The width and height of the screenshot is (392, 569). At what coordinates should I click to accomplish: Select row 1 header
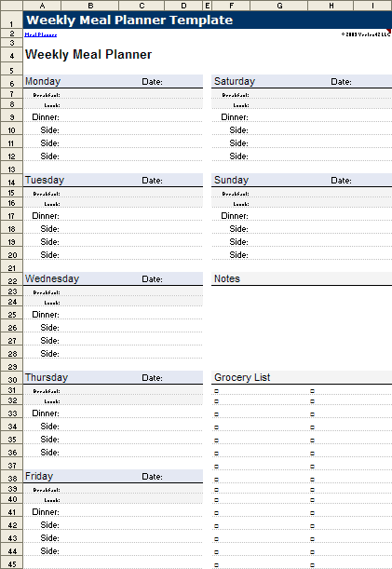tap(11, 20)
